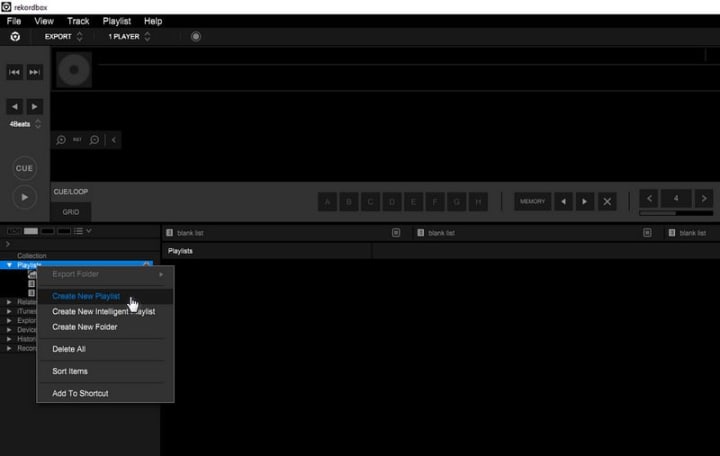The width and height of the screenshot is (720, 456).
Task: Skip to the next track
Action: [34, 72]
